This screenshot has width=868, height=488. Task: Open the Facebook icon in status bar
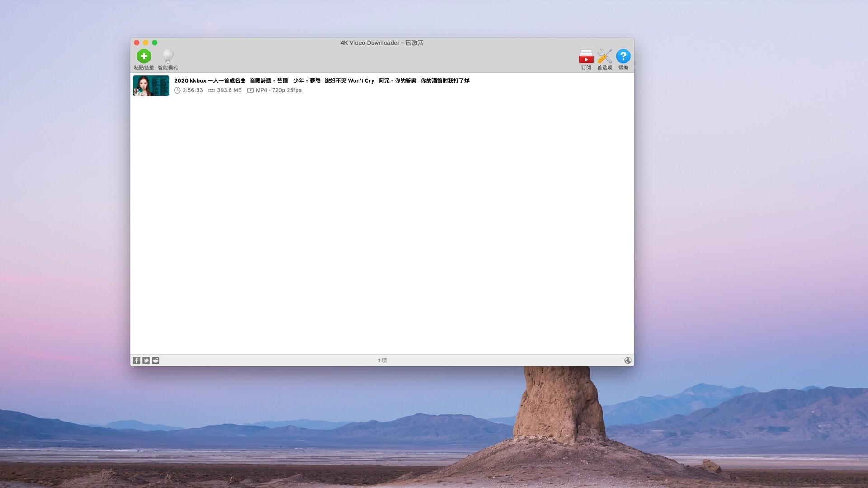point(137,361)
